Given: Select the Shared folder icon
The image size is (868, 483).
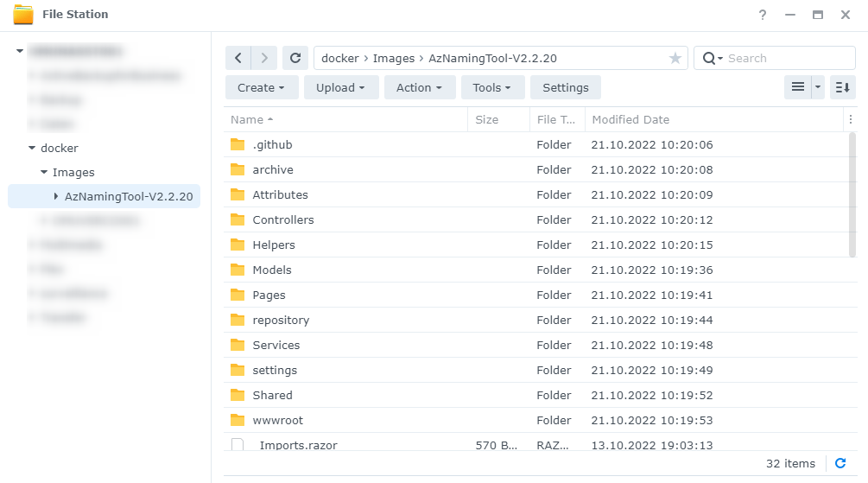Looking at the screenshot, I should click(238, 395).
